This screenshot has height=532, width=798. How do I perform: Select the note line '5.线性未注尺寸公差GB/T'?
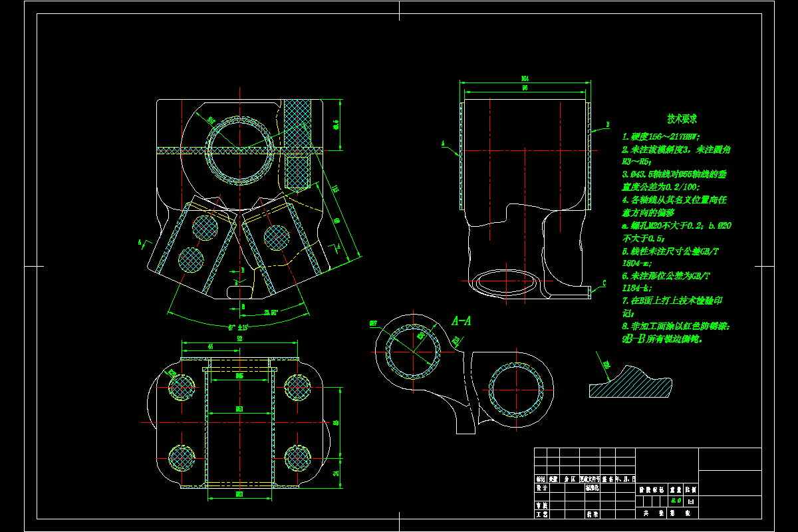[670, 251]
